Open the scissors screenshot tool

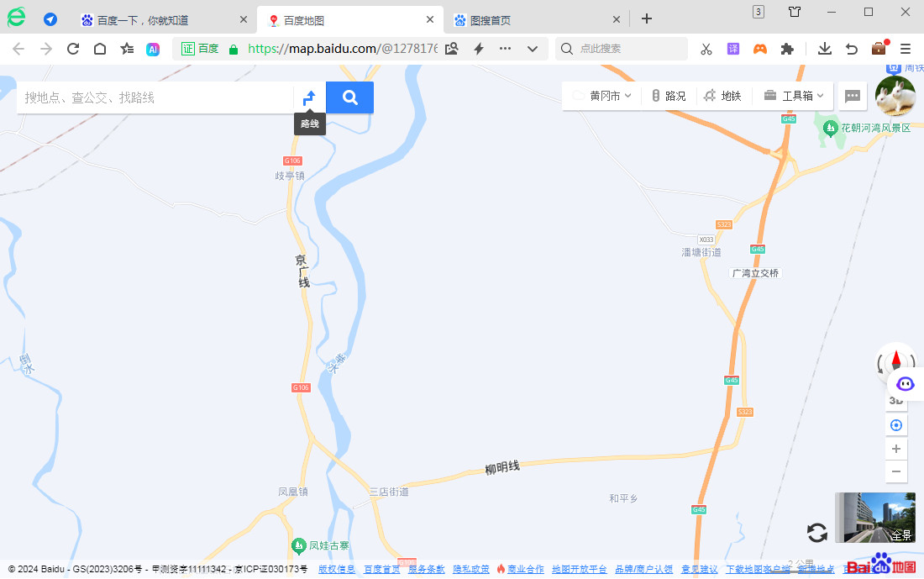pyautogui.click(x=706, y=49)
